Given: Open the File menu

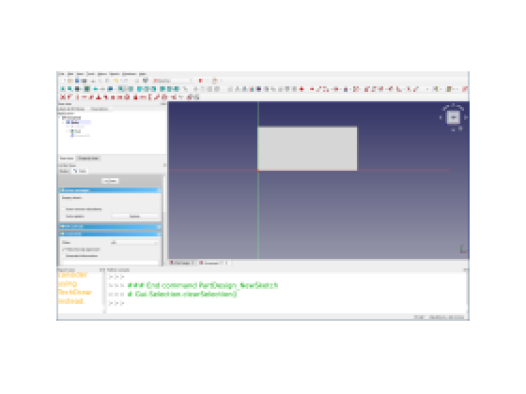Looking at the screenshot, I should click(61, 74).
